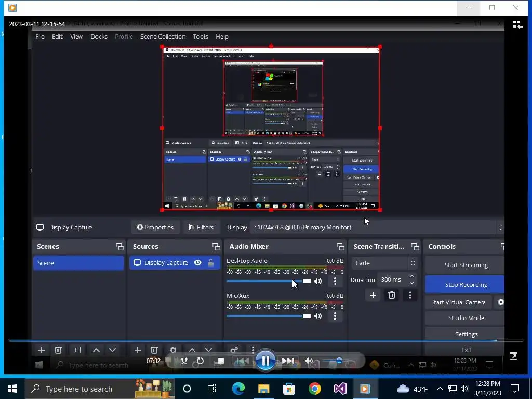Stop the video playback
Image resolution: width=532 pixels, height=399 pixels.
[x=220, y=361]
